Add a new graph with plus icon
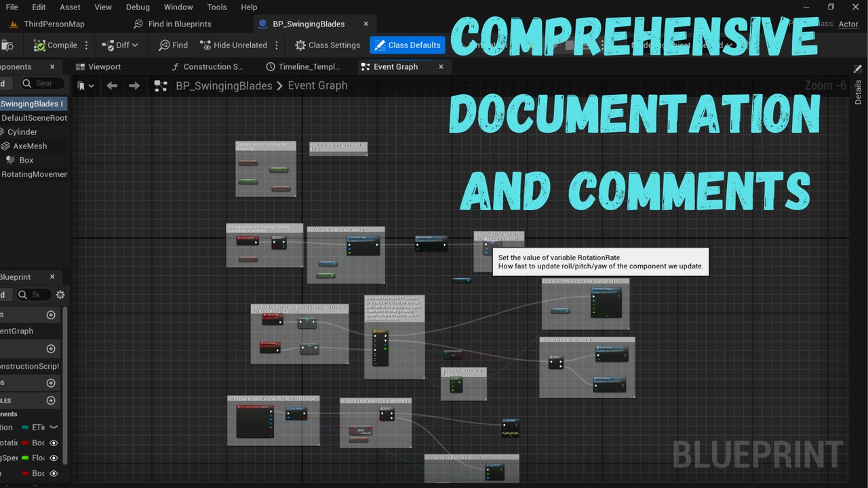 pos(51,314)
